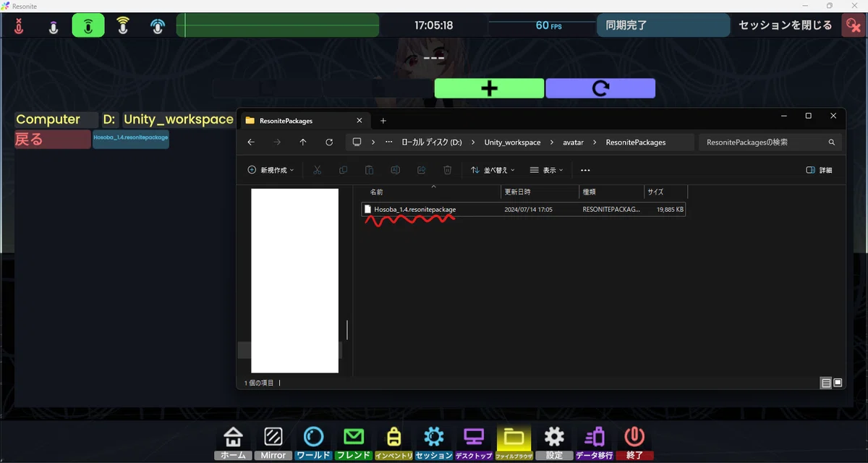Image resolution: width=868 pixels, height=463 pixels.
Task: Select the blue broadcast voice mode
Action: [158, 26]
